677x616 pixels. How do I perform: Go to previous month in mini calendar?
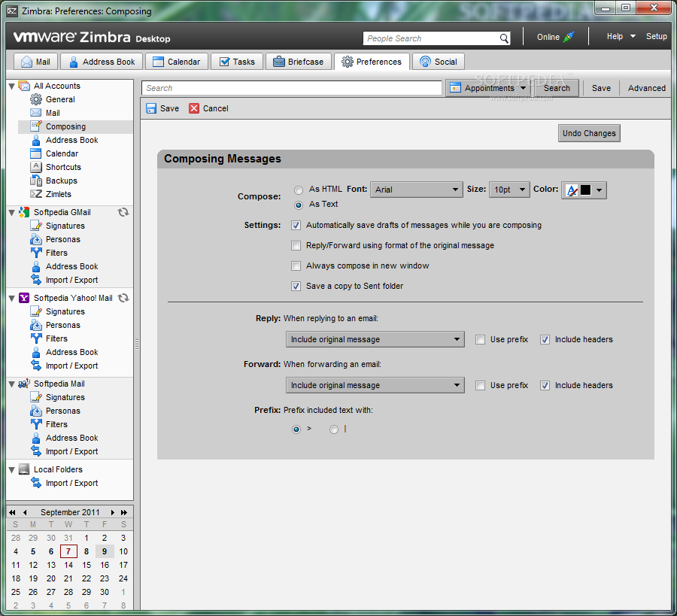click(25, 512)
